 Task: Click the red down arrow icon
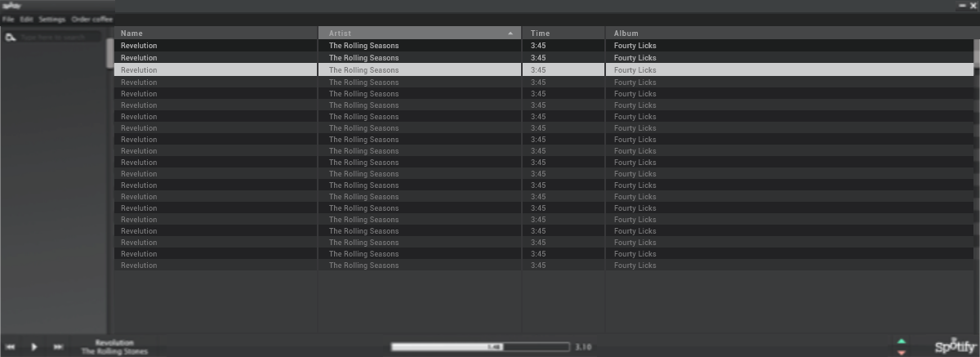pyautogui.click(x=902, y=352)
